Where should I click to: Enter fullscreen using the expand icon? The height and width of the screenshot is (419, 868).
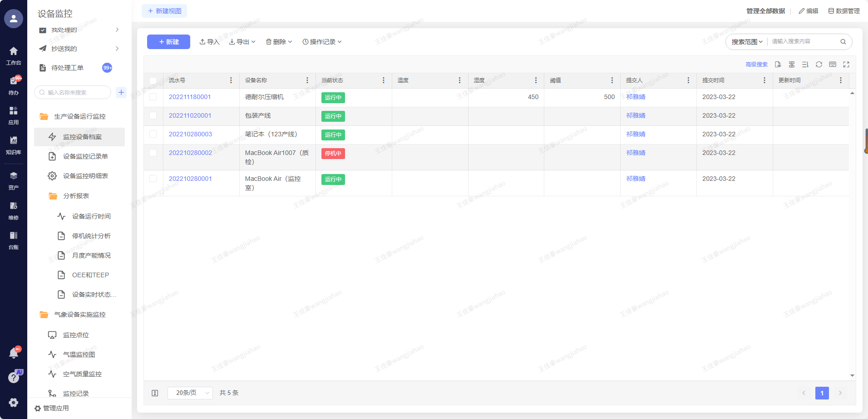click(x=846, y=65)
